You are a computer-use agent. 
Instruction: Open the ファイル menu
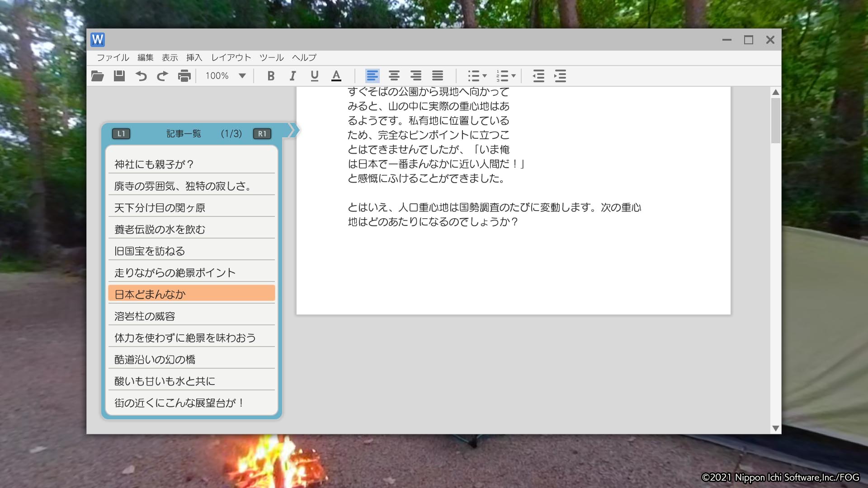pyautogui.click(x=113, y=57)
